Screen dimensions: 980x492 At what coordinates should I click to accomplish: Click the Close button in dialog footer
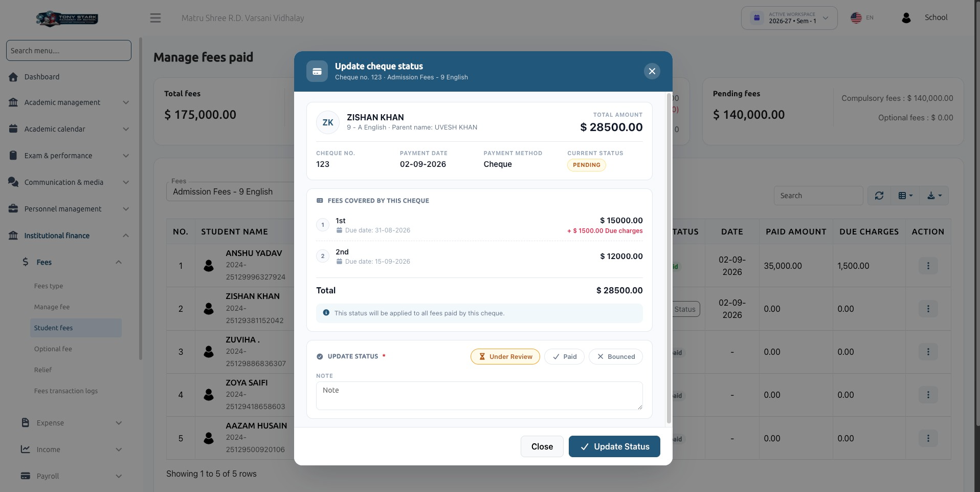point(542,446)
